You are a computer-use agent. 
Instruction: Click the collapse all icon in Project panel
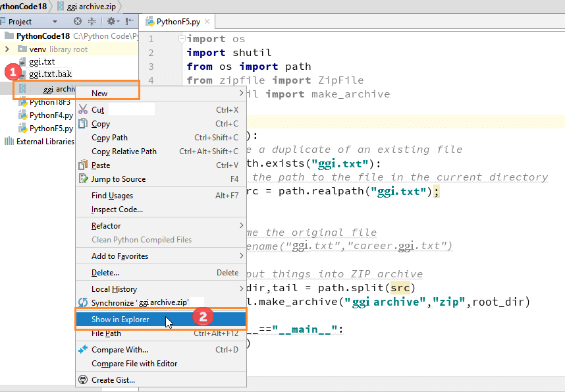[x=92, y=22]
